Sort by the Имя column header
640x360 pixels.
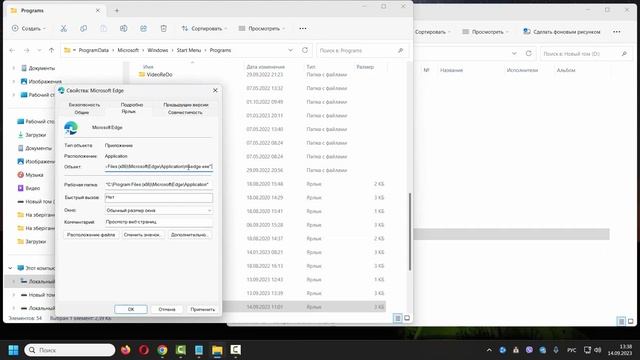click(148, 67)
